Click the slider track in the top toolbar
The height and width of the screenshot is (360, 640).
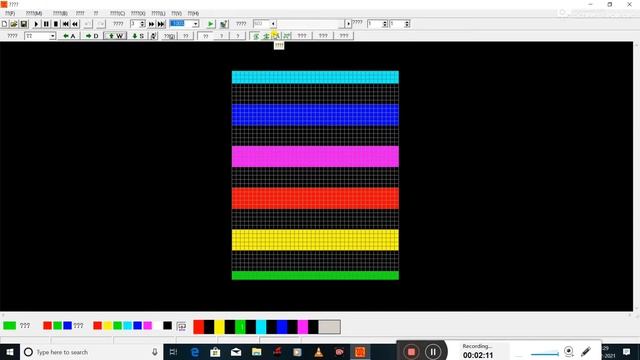[x=310, y=24]
